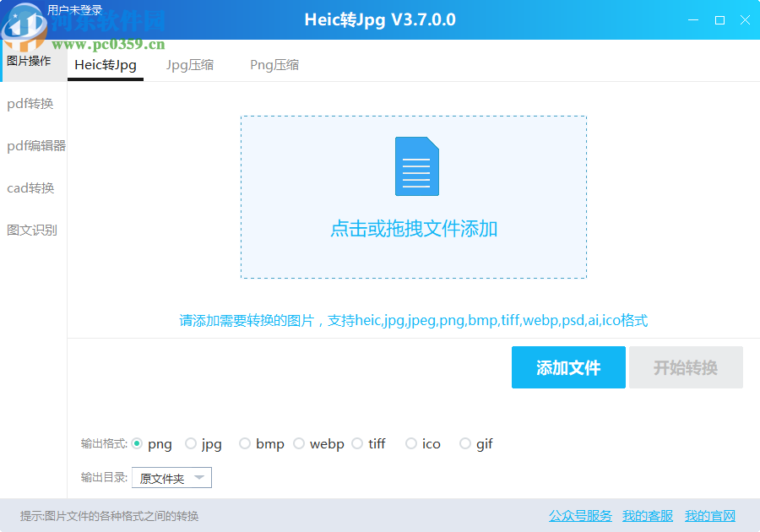Choose jpg output format
The height and width of the screenshot is (532, 760).
point(193,442)
